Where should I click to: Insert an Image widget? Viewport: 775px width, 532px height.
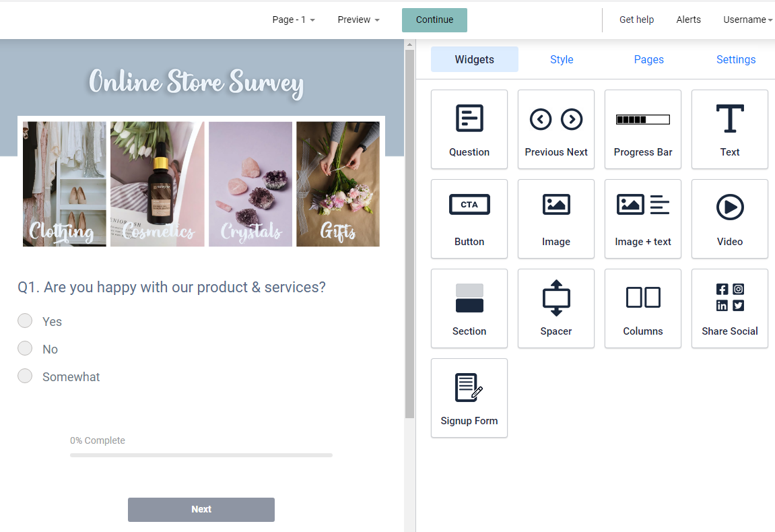556,219
